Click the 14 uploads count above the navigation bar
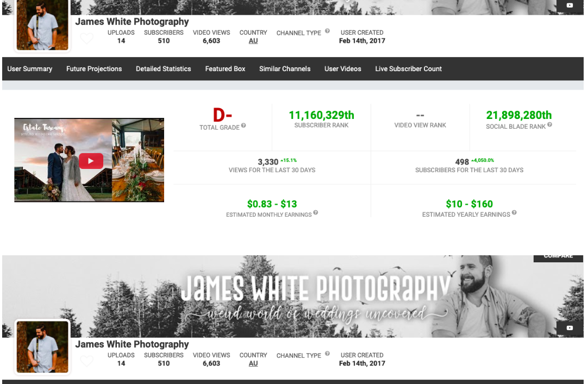Viewport: 588px width, 384px height. 121,41
